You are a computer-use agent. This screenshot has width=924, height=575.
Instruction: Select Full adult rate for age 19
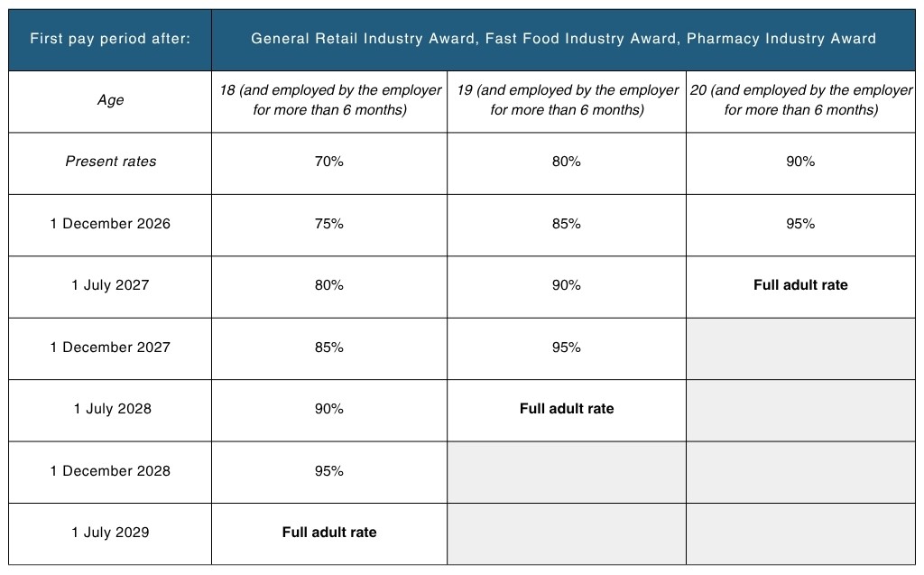[x=567, y=409]
